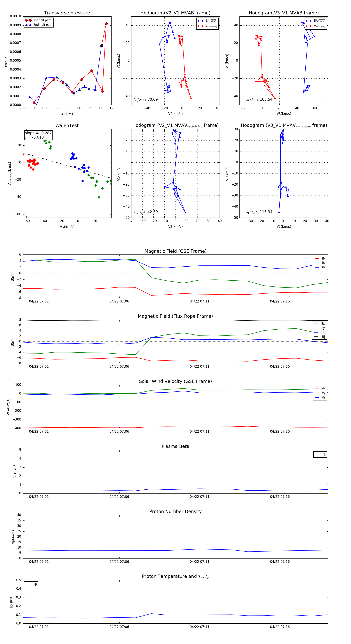Select the '2nd half path' legend entry

(39, 25)
